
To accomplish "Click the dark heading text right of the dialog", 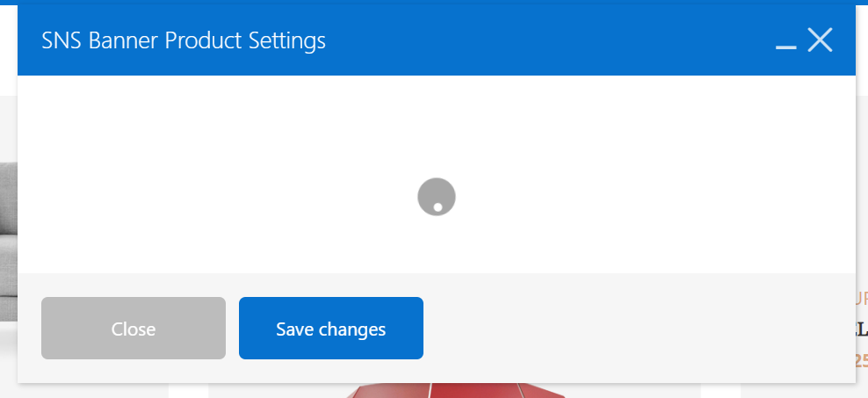I will click(861, 329).
